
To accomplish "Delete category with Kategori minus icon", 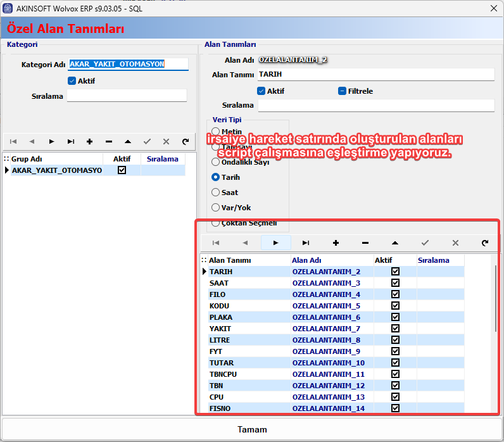I will pyautogui.click(x=109, y=141).
